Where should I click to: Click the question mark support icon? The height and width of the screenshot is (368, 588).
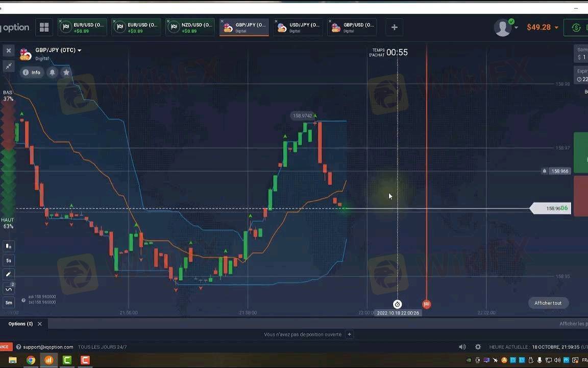(x=18, y=347)
